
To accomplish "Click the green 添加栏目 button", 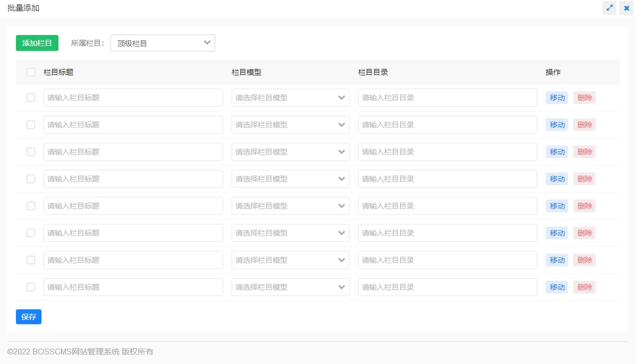I will click(x=36, y=43).
